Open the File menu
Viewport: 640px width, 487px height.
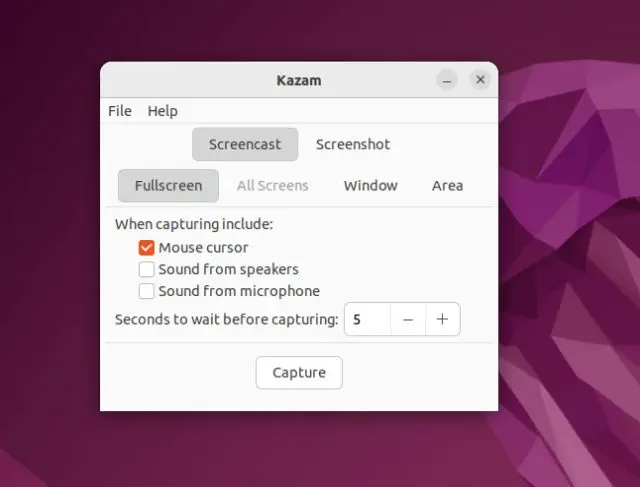point(120,111)
